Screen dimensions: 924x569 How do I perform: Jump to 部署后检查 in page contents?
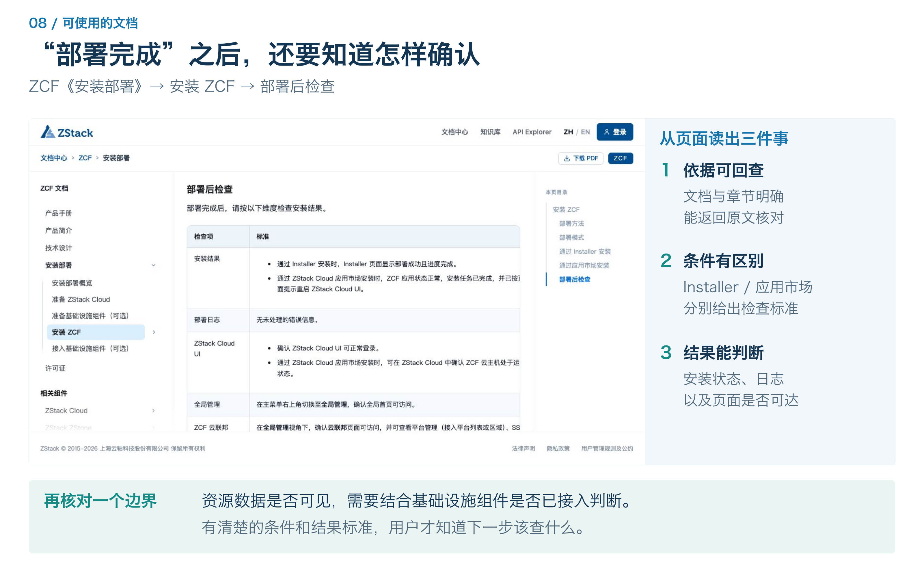click(x=575, y=279)
